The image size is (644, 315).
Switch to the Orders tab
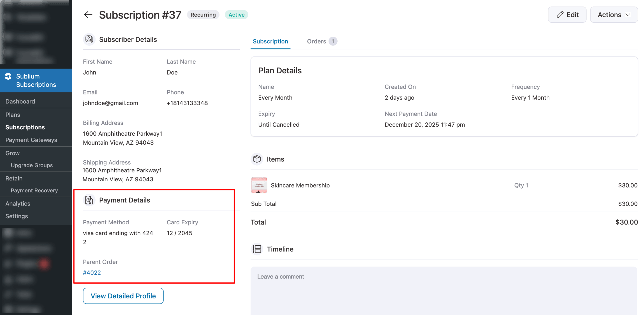point(317,41)
